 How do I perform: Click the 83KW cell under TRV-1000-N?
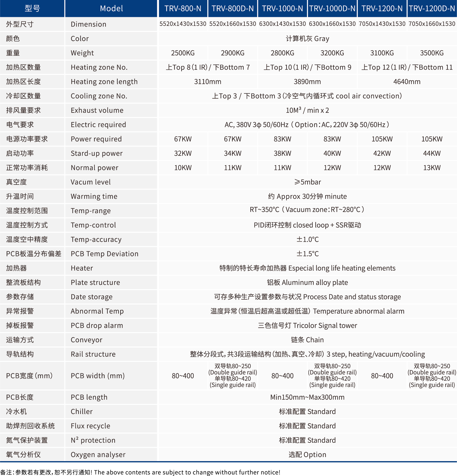tap(282, 139)
